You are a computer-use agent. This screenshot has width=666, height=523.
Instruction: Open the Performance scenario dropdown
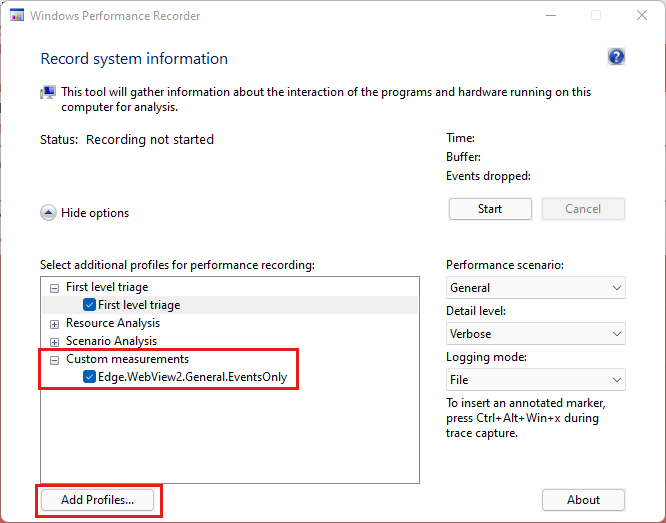click(x=536, y=288)
